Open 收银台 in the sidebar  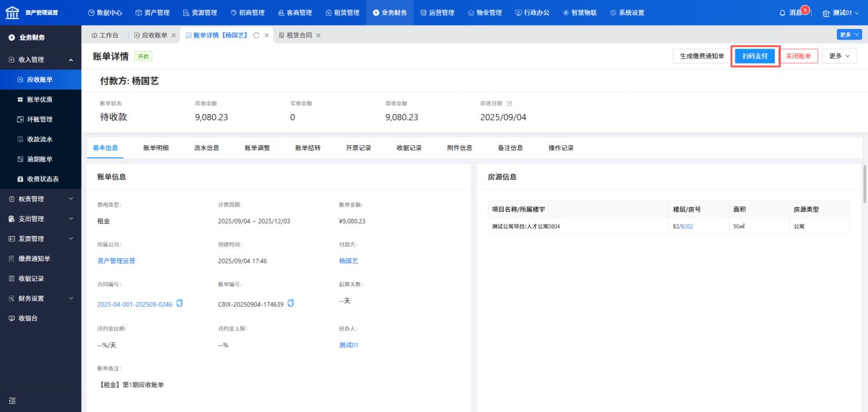click(41, 318)
